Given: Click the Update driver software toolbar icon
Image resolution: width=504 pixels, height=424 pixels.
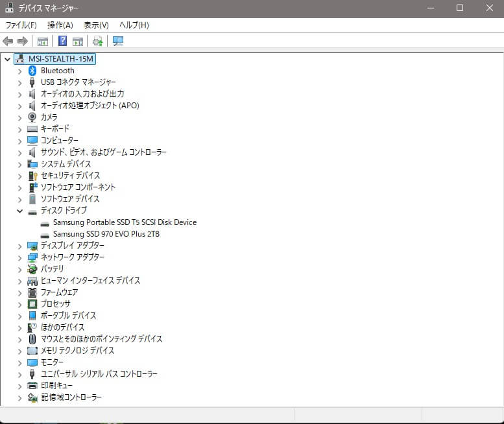Looking at the screenshot, I should (x=97, y=41).
